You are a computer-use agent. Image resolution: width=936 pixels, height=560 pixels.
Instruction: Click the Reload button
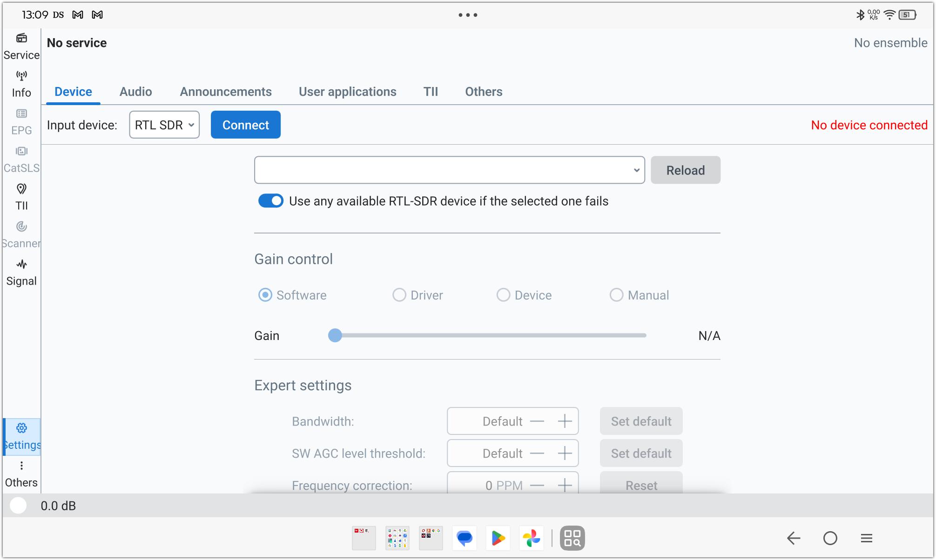[x=685, y=170]
